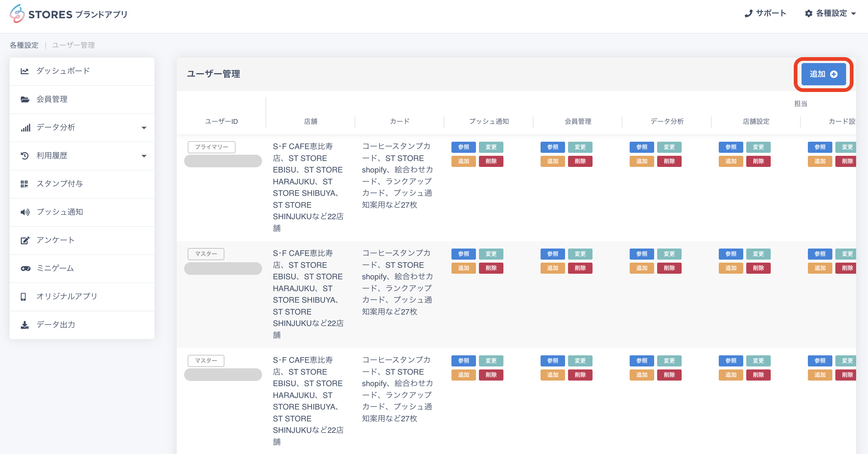Click 参照 under push notification for primary user
The width and height of the screenshot is (868, 454).
(x=463, y=147)
